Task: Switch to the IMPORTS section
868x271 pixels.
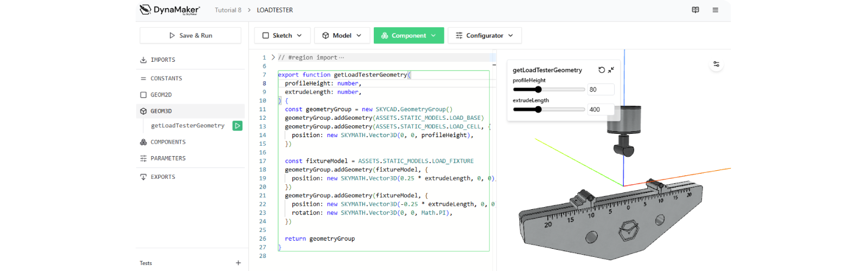Action: click(x=163, y=60)
